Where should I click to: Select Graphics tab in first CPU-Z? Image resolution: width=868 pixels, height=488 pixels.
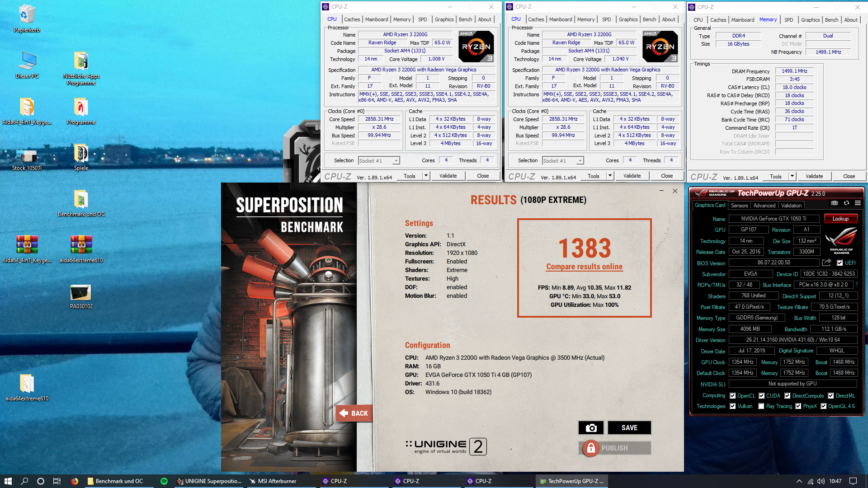tap(444, 19)
